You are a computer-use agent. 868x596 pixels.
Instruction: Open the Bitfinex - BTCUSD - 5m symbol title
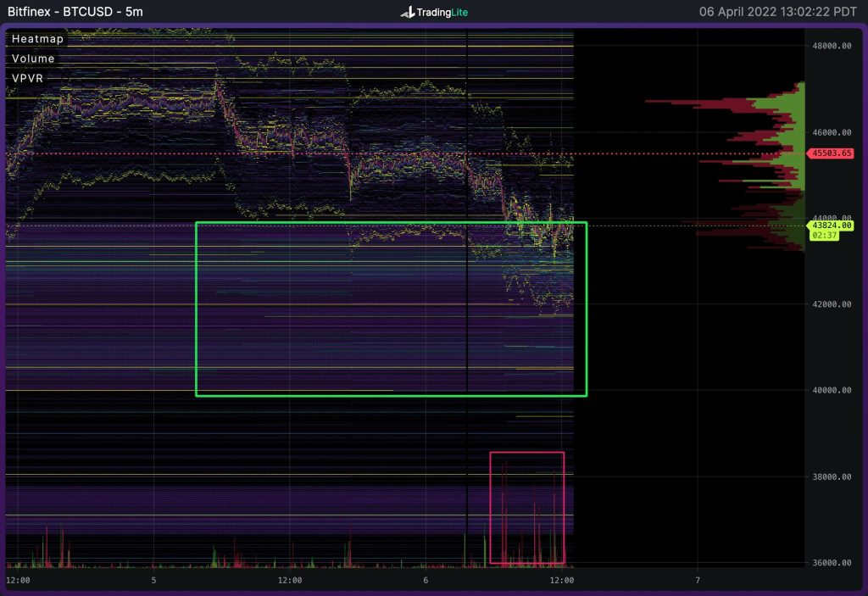tap(75, 12)
